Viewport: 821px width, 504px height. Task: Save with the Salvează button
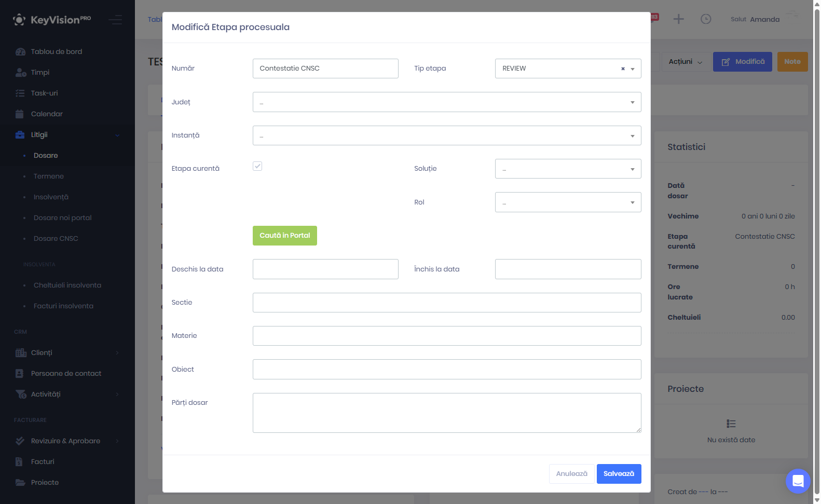[x=619, y=474]
